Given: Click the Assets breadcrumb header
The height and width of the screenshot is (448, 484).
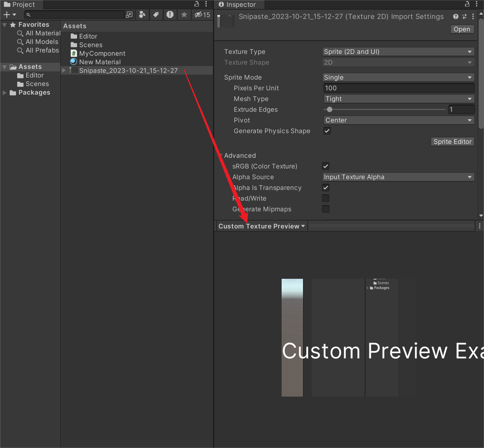Looking at the screenshot, I should (75, 26).
